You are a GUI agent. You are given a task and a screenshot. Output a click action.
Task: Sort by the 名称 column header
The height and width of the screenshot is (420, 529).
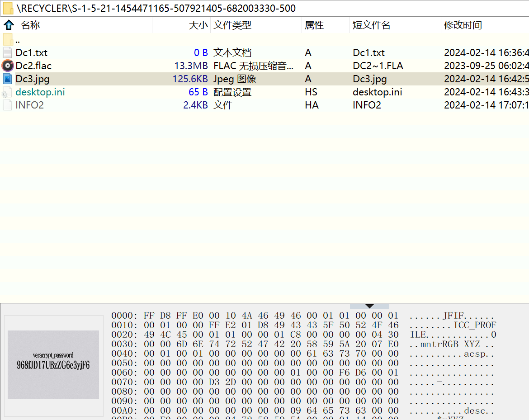pyautogui.click(x=31, y=25)
